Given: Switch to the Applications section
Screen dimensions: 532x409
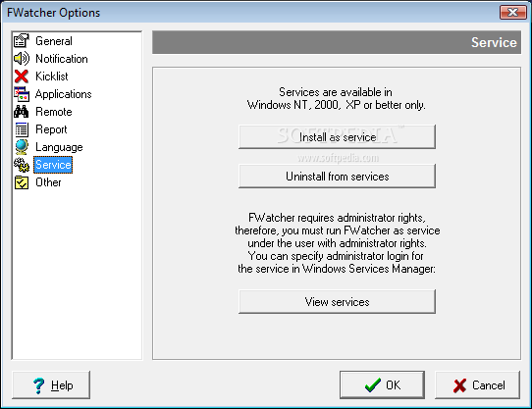Looking at the screenshot, I should point(63,94).
